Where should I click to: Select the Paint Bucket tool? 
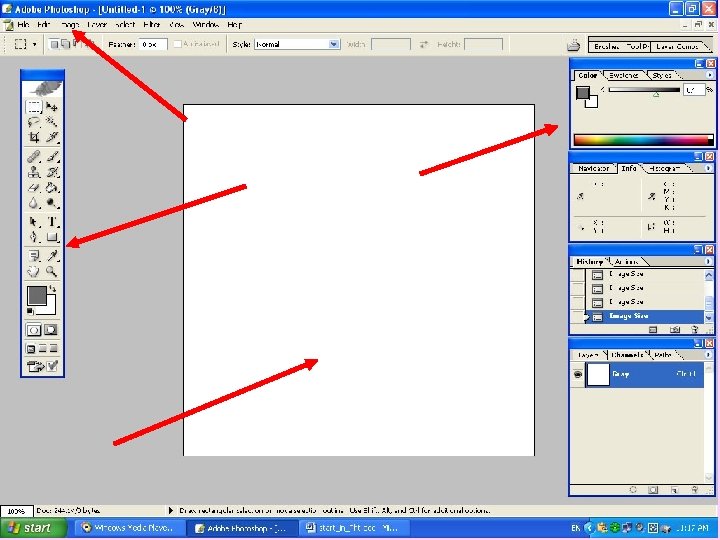[x=52, y=187]
